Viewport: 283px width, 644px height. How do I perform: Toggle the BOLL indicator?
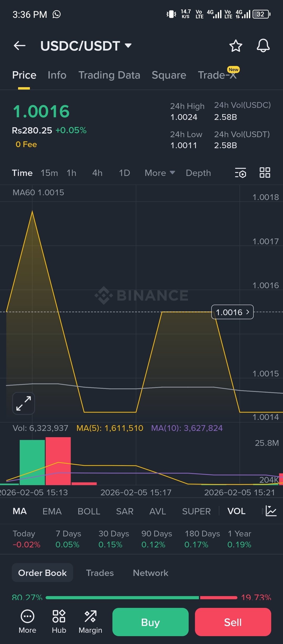[89, 511]
